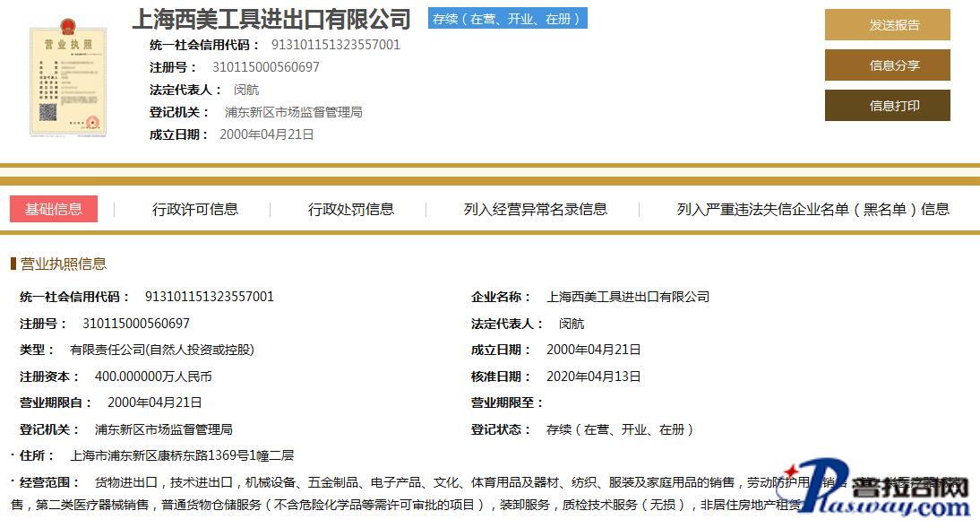Open the 行政处罚信息 tab

pyautogui.click(x=351, y=209)
